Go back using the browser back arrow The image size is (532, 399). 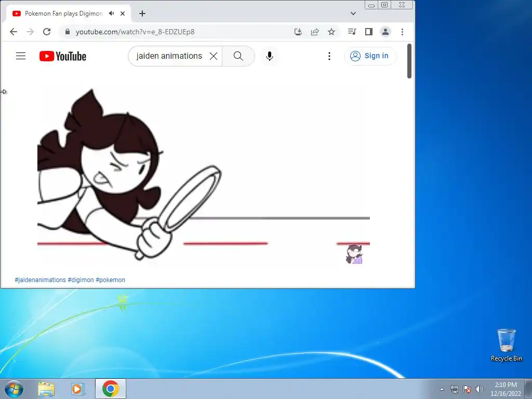pos(13,32)
